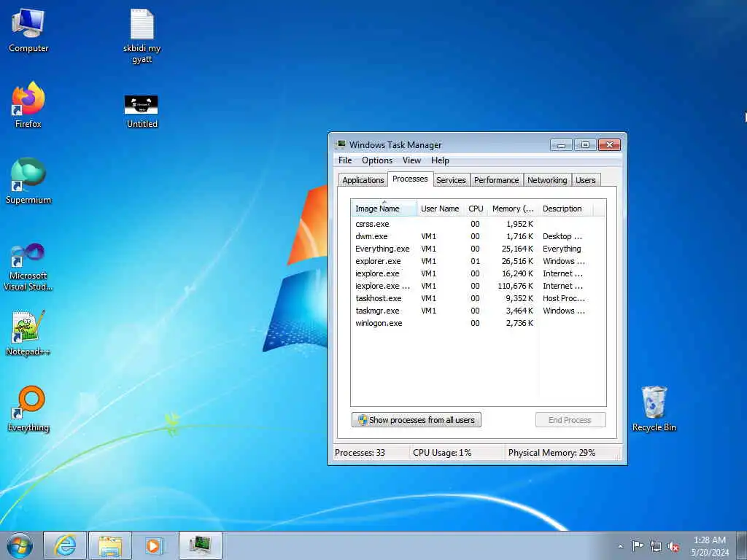The image size is (747, 560).
Task: Click the Show Desktop strip
Action: point(743,545)
